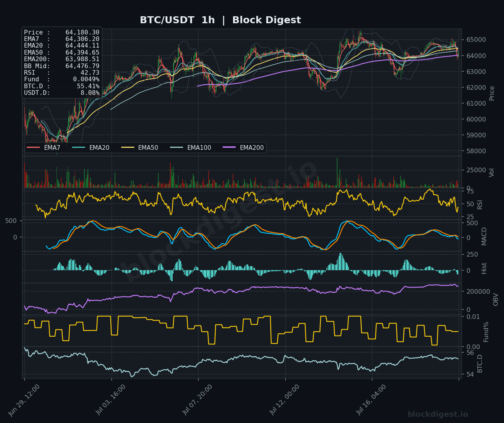
Task: Click the Jun 29, 12:00 date label
Action: click(x=24, y=400)
